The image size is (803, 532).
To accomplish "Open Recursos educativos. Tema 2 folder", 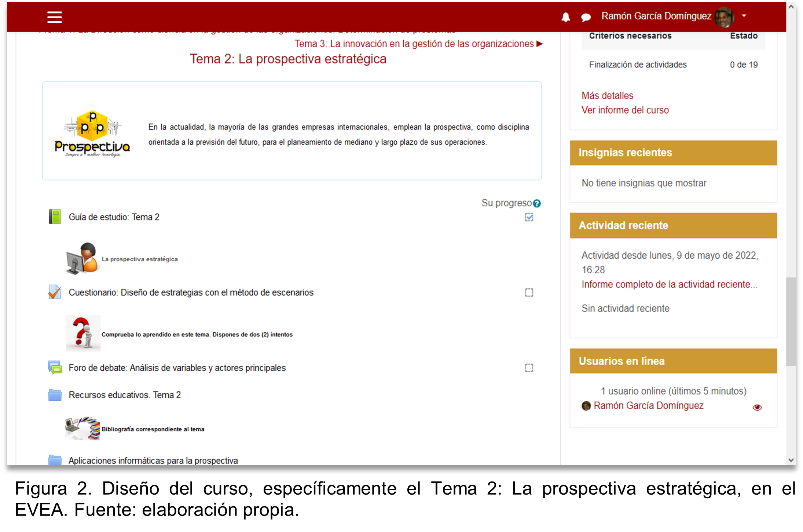I will [125, 395].
